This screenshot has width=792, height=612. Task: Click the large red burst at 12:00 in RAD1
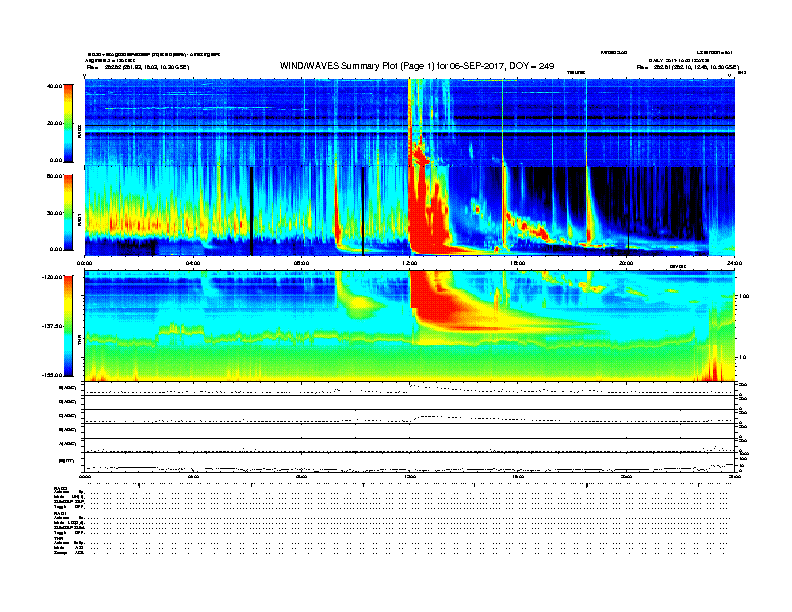coord(427,212)
